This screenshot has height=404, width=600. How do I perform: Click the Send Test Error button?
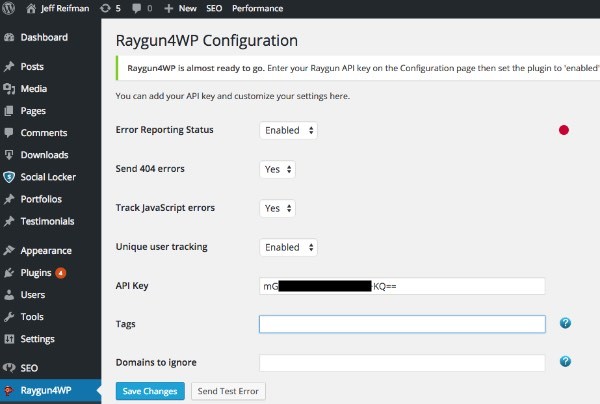[x=228, y=391]
